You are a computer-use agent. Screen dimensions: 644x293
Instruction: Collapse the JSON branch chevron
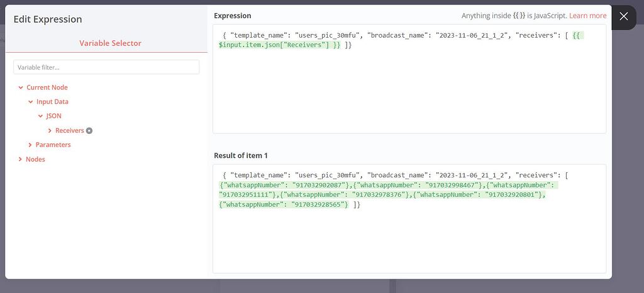click(x=40, y=116)
